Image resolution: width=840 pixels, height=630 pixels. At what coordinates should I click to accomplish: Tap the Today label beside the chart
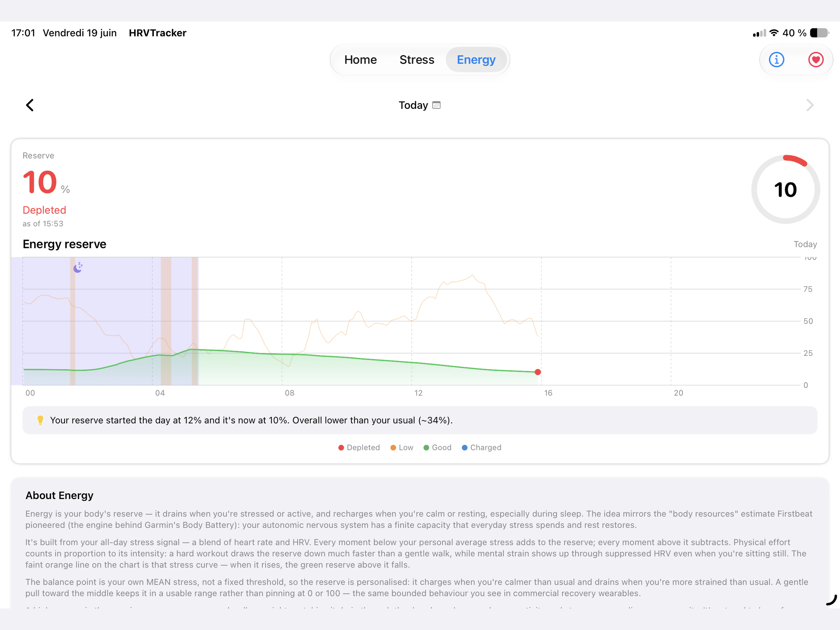click(805, 244)
